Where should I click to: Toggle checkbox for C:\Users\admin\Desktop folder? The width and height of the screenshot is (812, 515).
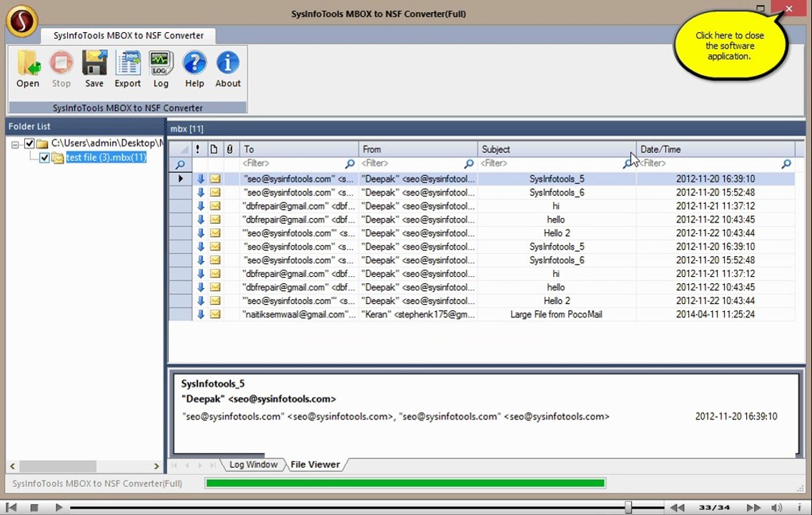[x=29, y=144]
